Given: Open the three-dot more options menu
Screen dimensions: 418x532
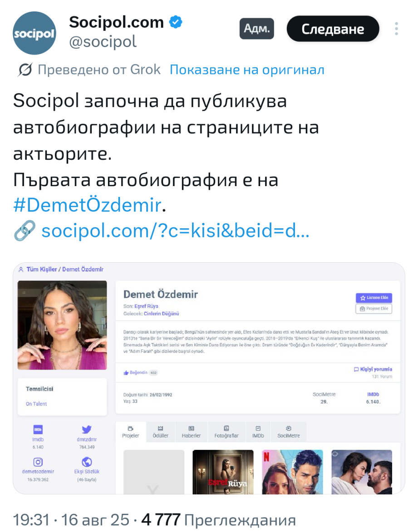Looking at the screenshot, I should coord(396,29).
